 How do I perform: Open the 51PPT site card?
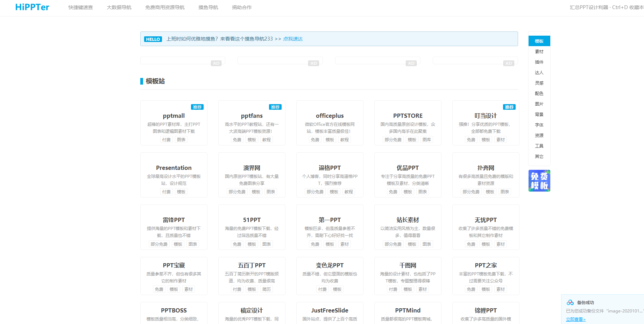pyautogui.click(x=252, y=227)
